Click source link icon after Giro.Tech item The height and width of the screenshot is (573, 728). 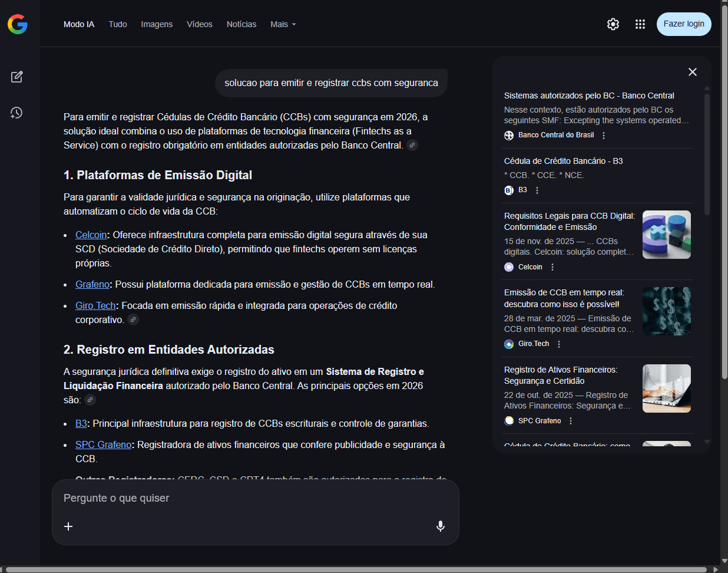tap(133, 320)
